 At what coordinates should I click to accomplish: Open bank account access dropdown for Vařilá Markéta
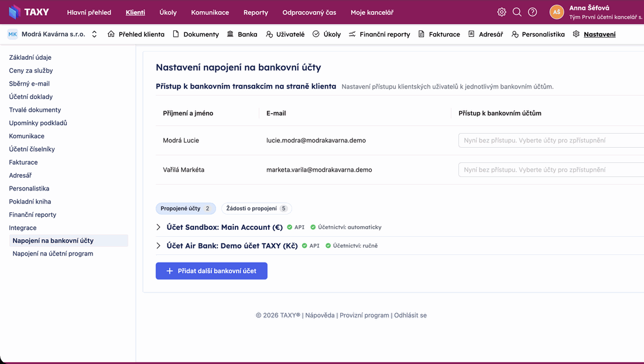pyautogui.click(x=551, y=169)
